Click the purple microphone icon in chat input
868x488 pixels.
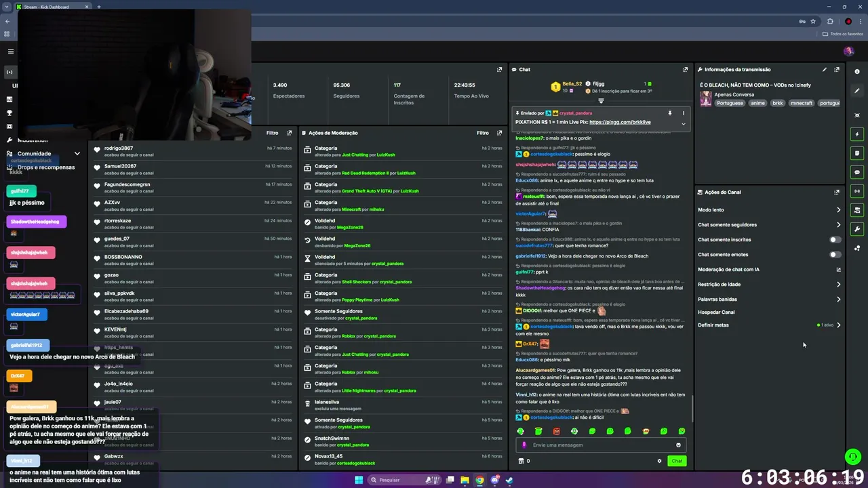click(x=524, y=445)
